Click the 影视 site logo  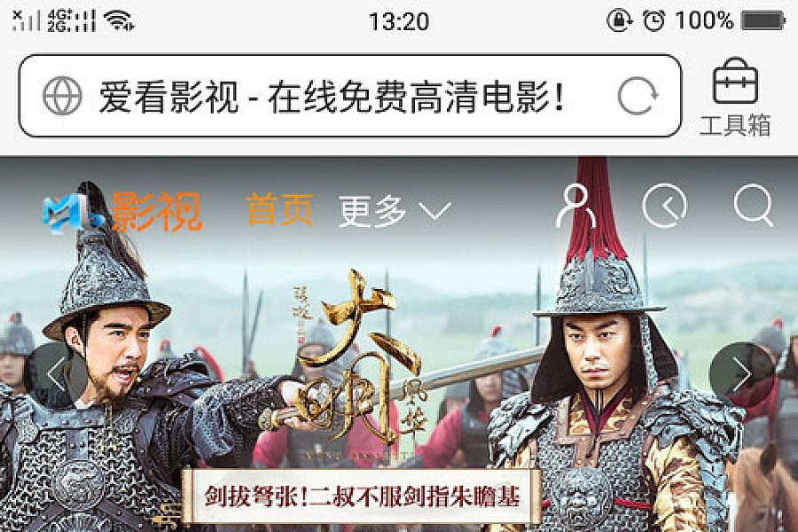click(122, 211)
